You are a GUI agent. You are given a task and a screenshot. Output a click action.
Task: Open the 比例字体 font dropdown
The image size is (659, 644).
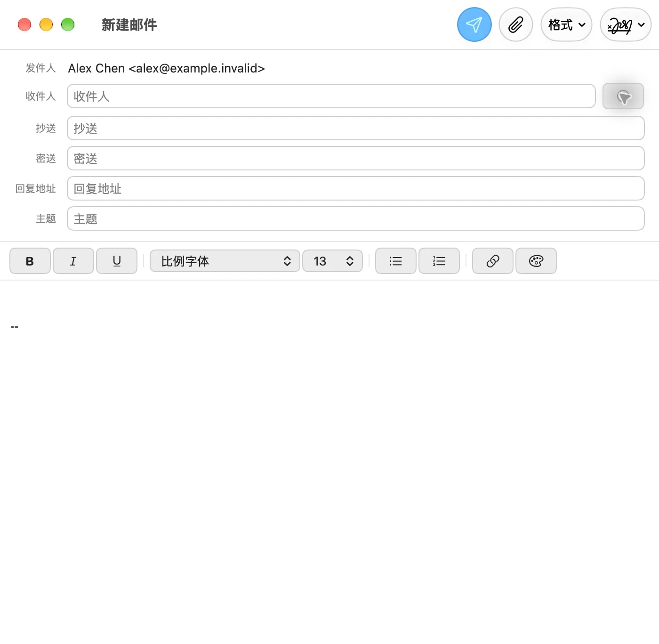[225, 261]
